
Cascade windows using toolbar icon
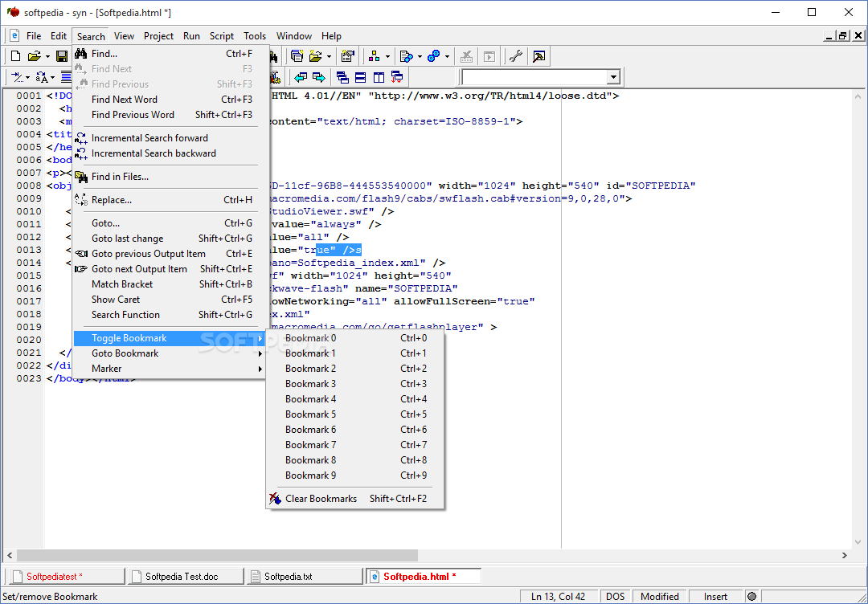click(342, 77)
